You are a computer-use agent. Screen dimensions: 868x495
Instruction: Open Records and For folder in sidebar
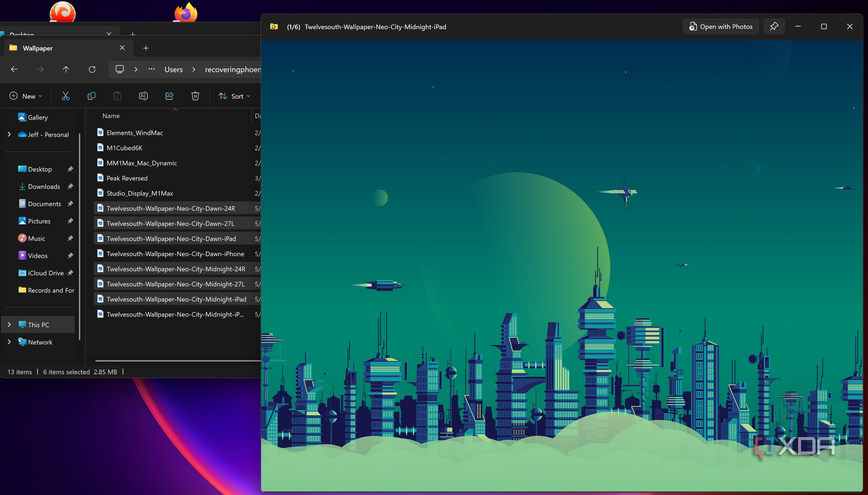[46, 290]
